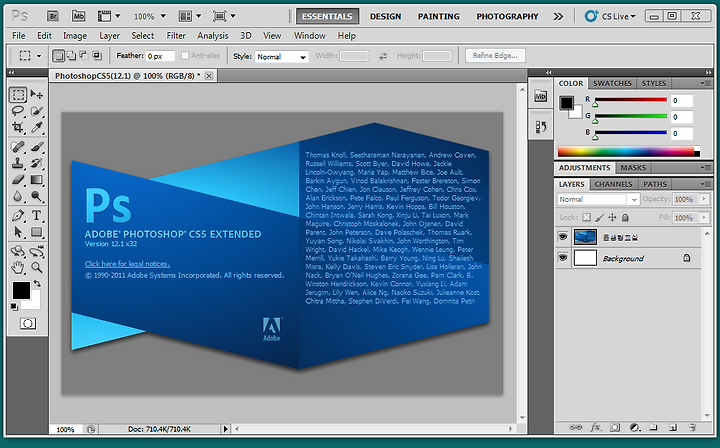Select the Spot Healing Brush tool
This screenshot has height=448, width=720.
click(18, 147)
